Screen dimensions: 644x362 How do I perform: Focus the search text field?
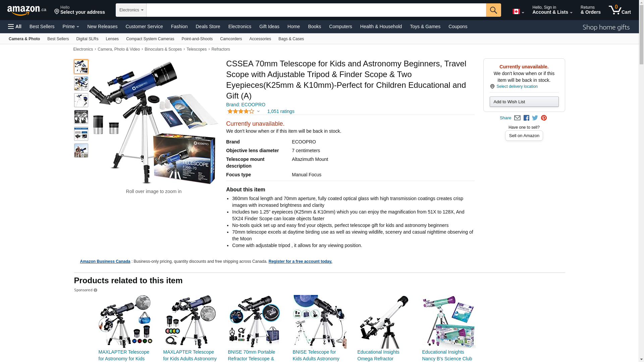[x=316, y=10]
